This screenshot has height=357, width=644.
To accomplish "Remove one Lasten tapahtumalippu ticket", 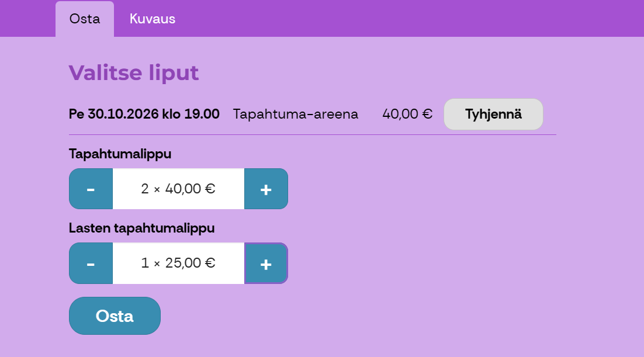I will [91, 263].
